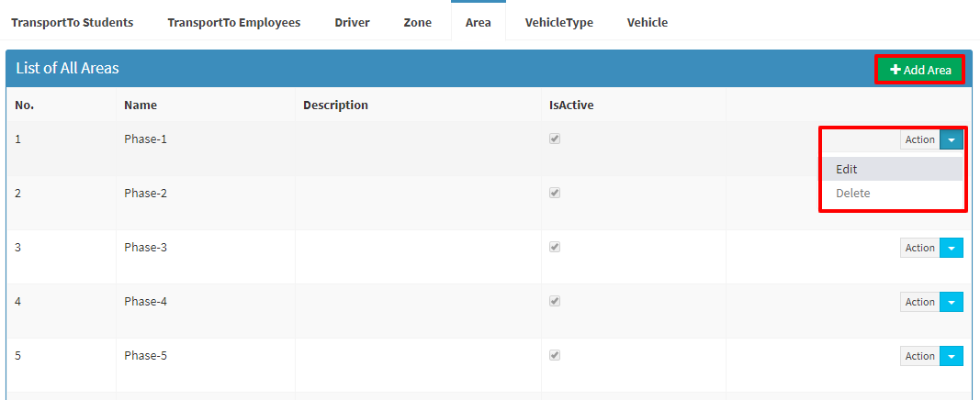Toggle IsActive checkbox for Phase-1
This screenshot has width=980, height=400.
tap(555, 139)
